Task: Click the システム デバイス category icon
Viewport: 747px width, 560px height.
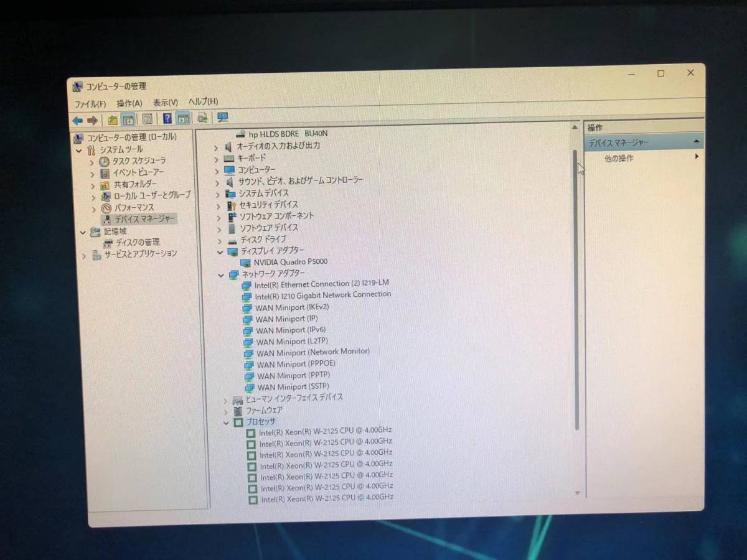Action: pos(231,194)
